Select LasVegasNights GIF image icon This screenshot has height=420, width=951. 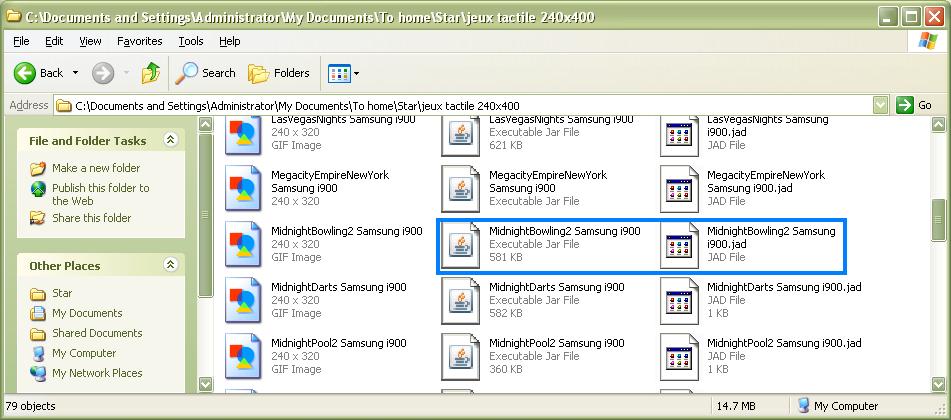click(243, 135)
